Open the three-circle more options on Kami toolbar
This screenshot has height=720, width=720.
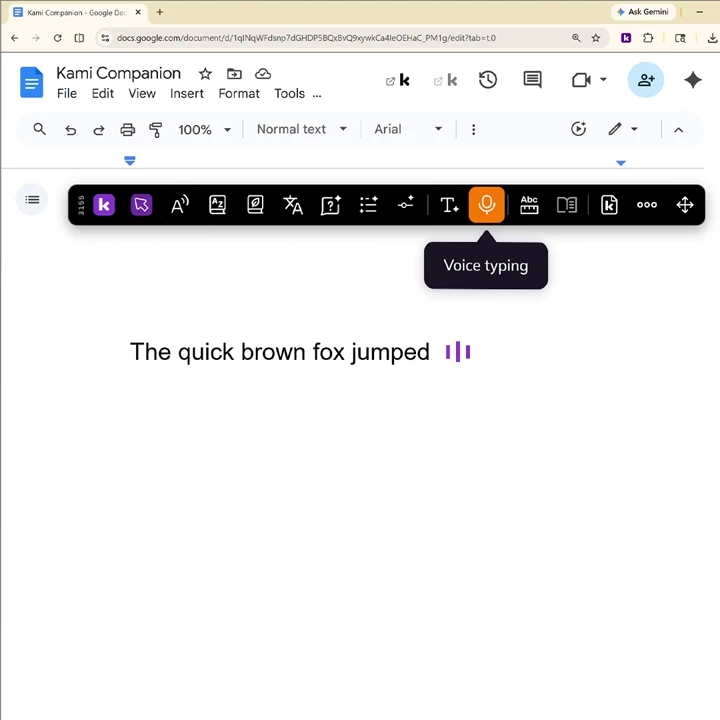click(x=647, y=205)
